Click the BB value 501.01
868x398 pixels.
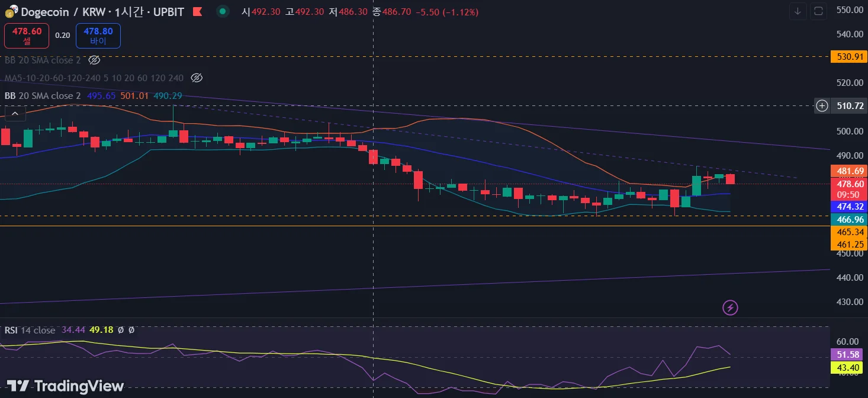pyautogui.click(x=134, y=96)
